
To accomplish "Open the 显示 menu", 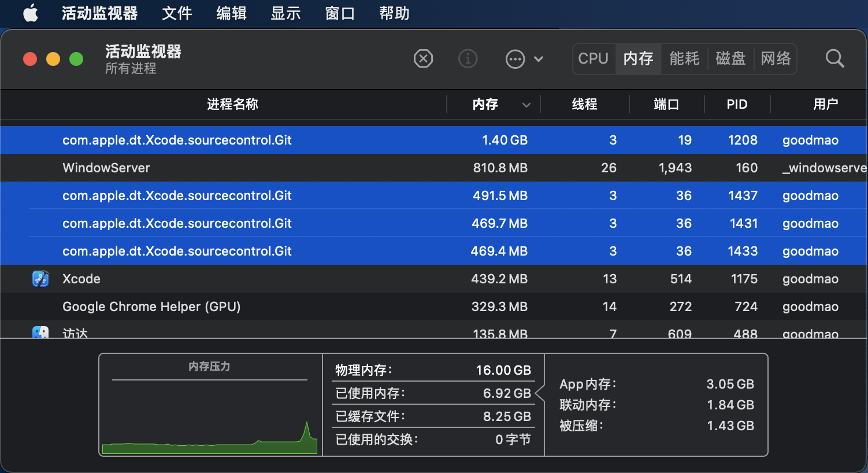I will pos(285,13).
